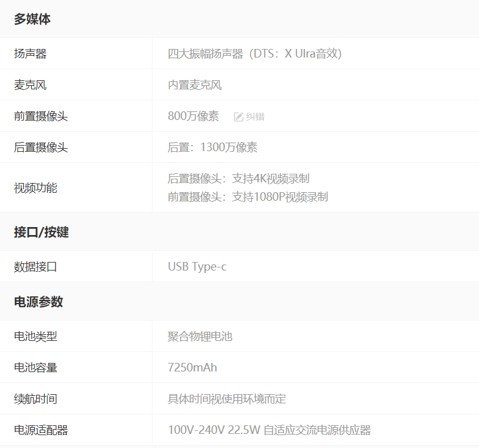Image resolution: width=479 pixels, height=448 pixels.
Task: Select the 支持4K视频录制 line
Action: tap(238, 179)
